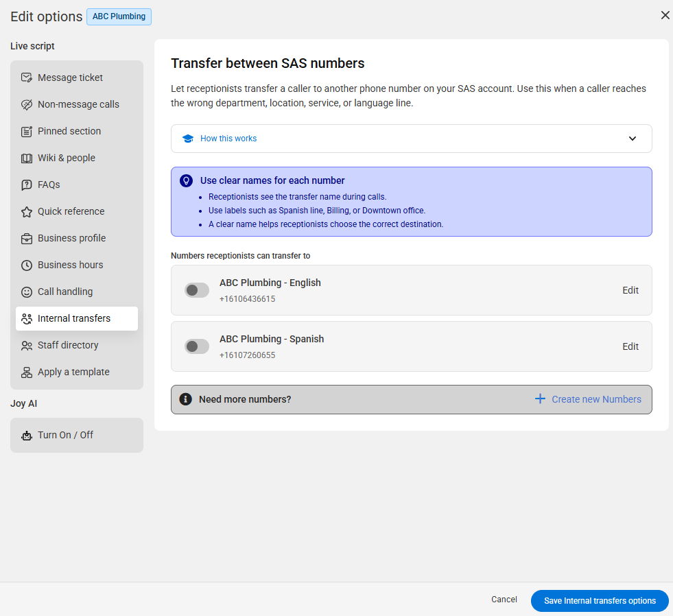The image size is (673, 616).
Task: Open Business hours settings
Action: [77, 265]
